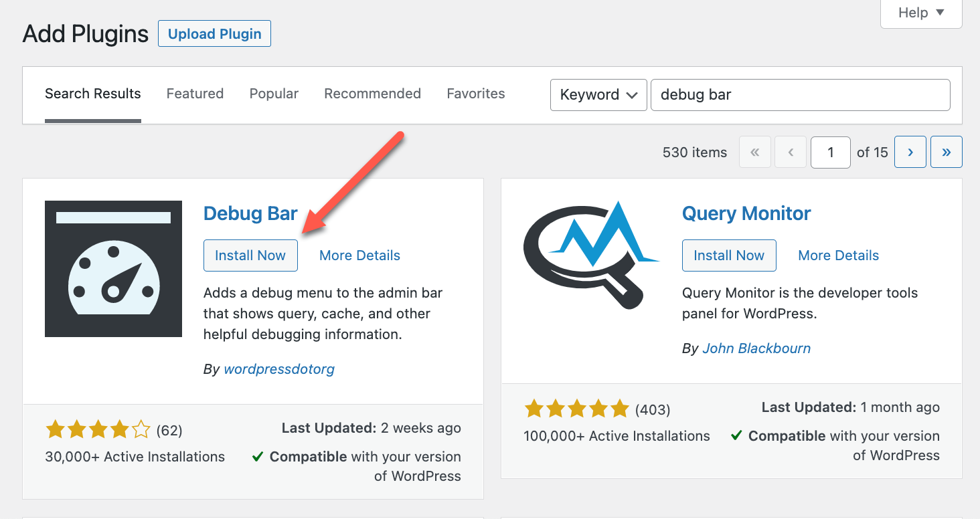Open the Popular plugins tab
The height and width of the screenshot is (519, 980).
274,94
